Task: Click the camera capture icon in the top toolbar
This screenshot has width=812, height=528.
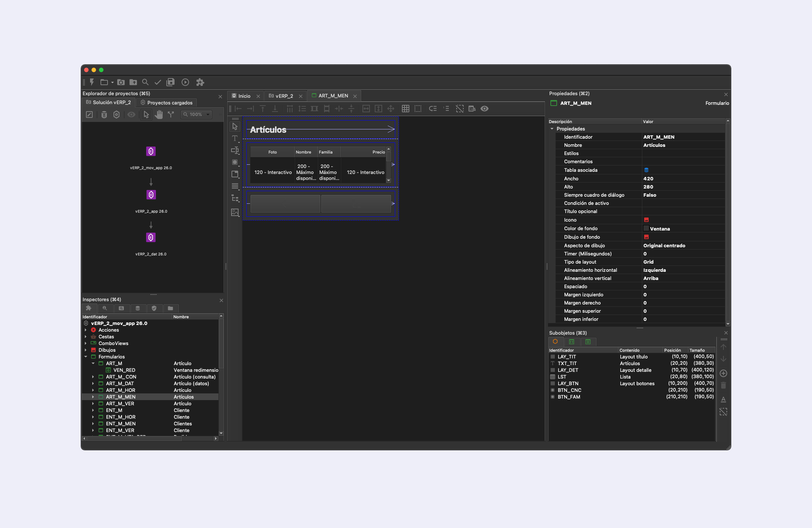Action: coord(121,82)
